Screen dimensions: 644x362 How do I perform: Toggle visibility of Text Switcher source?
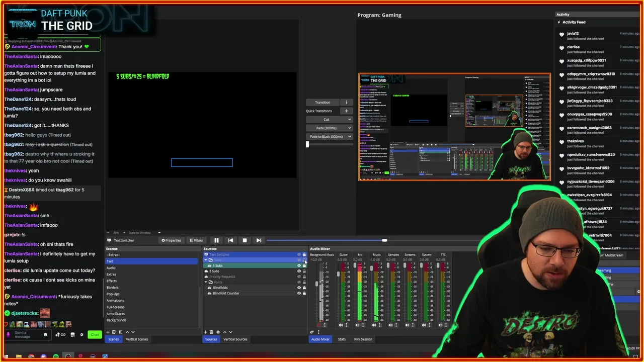(x=299, y=255)
